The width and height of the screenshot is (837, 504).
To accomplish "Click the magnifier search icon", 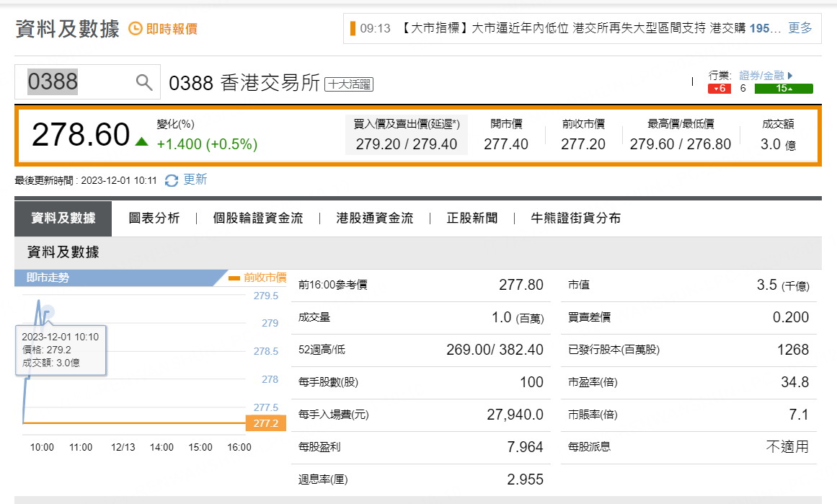I will [x=144, y=82].
